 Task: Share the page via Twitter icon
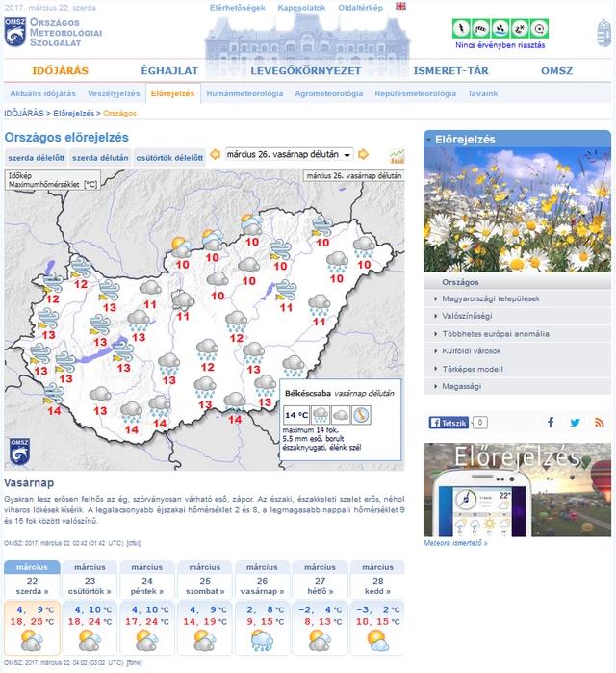click(x=575, y=423)
